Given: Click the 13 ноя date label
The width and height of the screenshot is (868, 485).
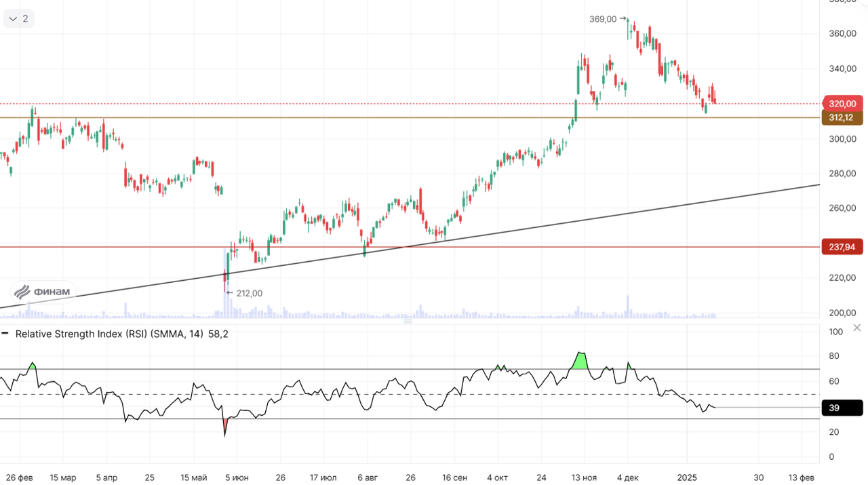Looking at the screenshot, I should click(x=584, y=478).
